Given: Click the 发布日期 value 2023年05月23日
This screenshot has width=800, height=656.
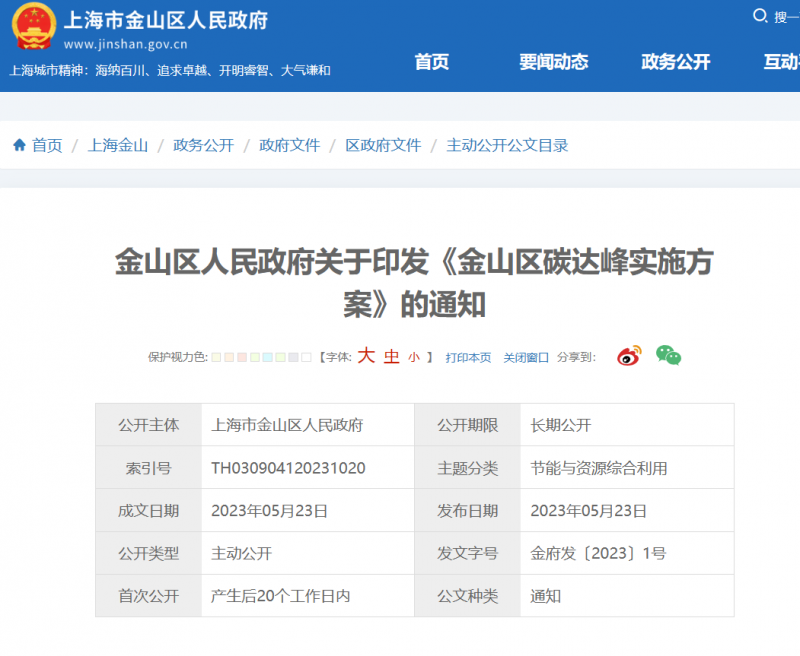Looking at the screenshot, I should (588, 511).
